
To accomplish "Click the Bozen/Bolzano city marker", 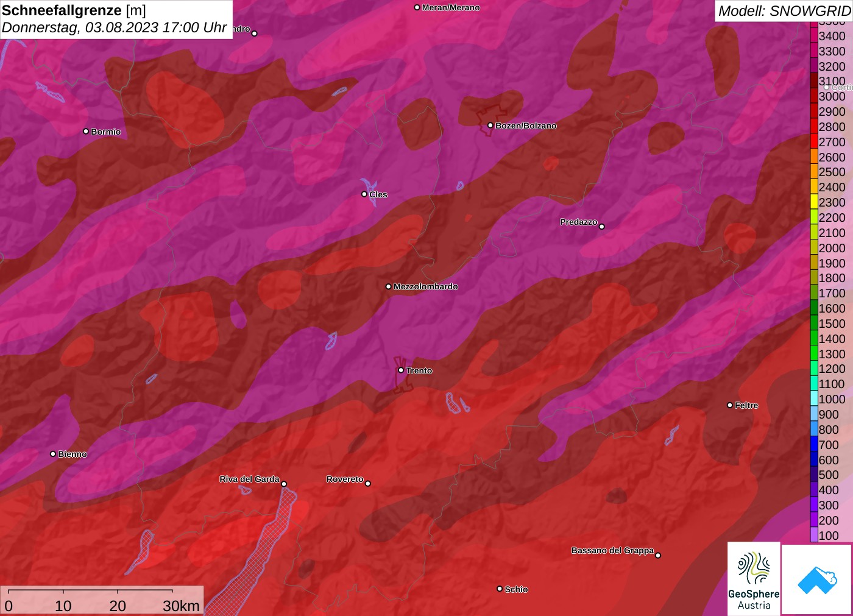I will coord(490,126).
